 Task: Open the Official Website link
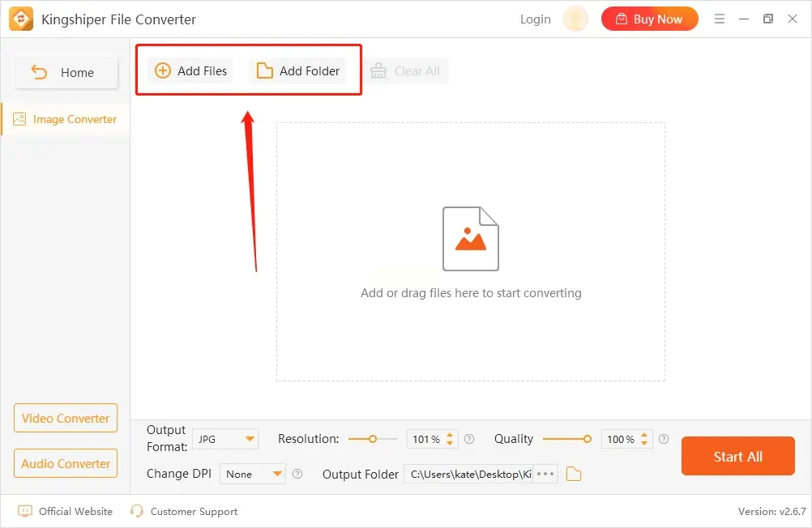click(x=66, y=512)
